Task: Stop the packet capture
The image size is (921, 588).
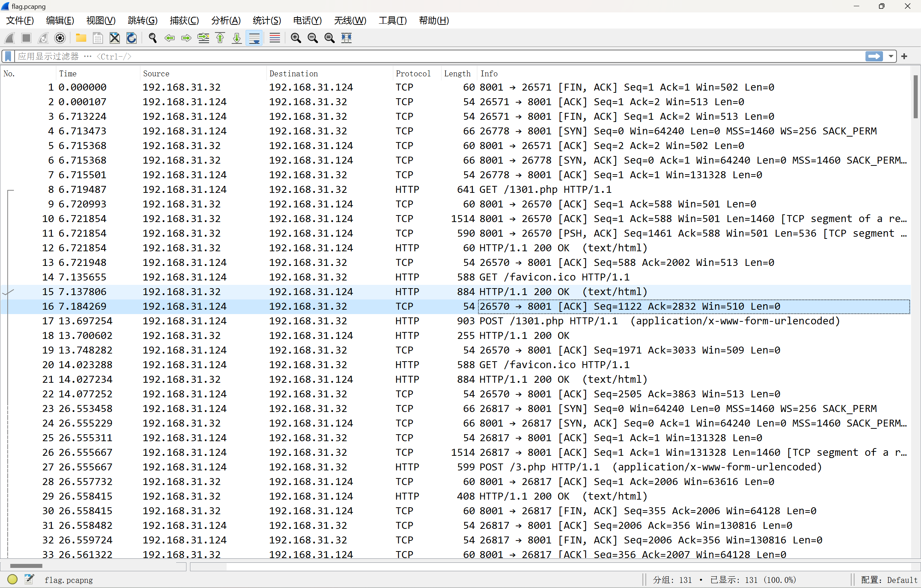Action: [26, 38]
